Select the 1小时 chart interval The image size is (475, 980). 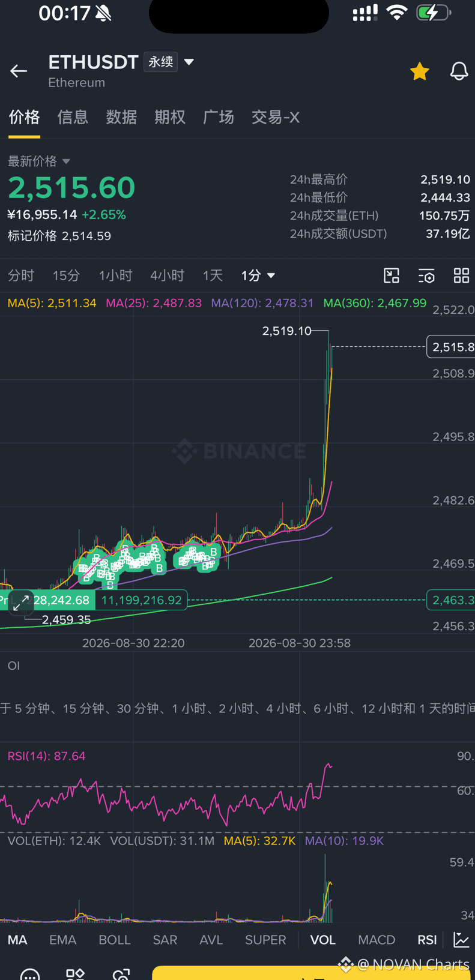click(x=115, y=275)
